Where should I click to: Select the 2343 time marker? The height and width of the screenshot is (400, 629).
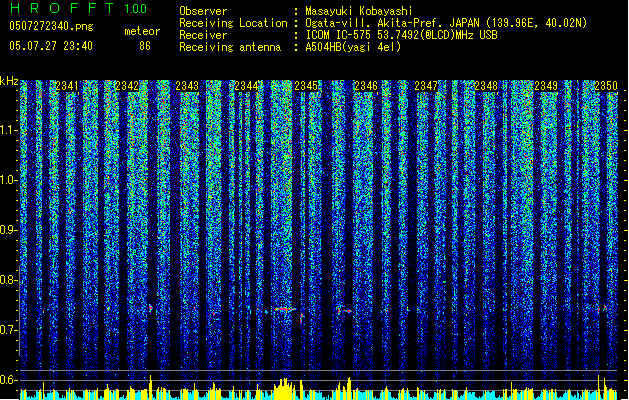[x=187, y=86]
